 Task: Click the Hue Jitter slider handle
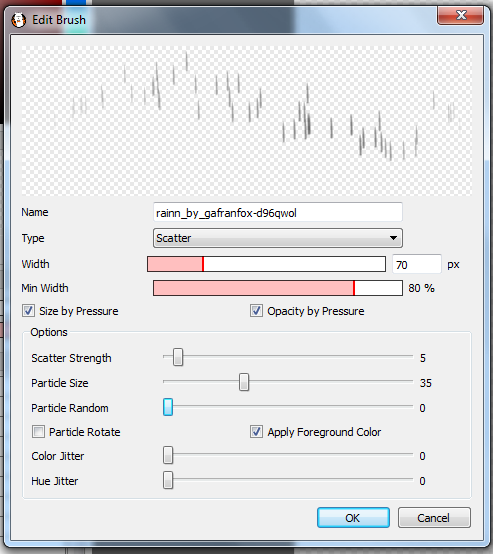[168, 480]
